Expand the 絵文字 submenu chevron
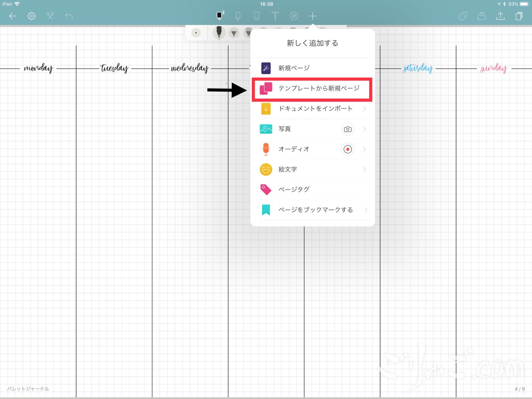Viewport: 532px width, 399px height. (x=364, y=170)
